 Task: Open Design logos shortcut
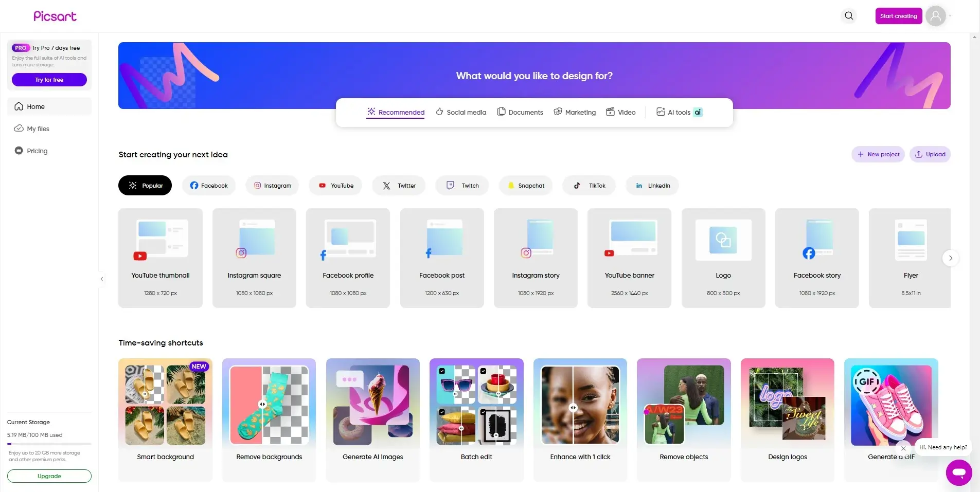click(788, 420)
